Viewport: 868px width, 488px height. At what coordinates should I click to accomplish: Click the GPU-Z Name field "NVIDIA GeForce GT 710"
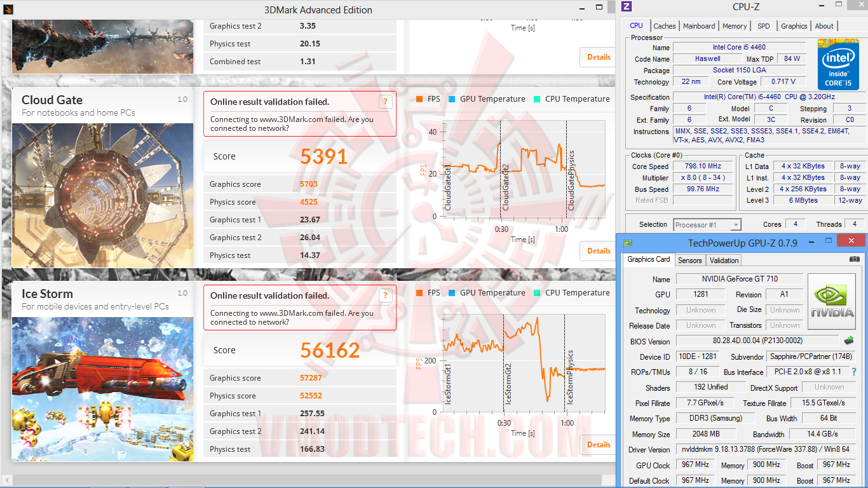point(740,279)
